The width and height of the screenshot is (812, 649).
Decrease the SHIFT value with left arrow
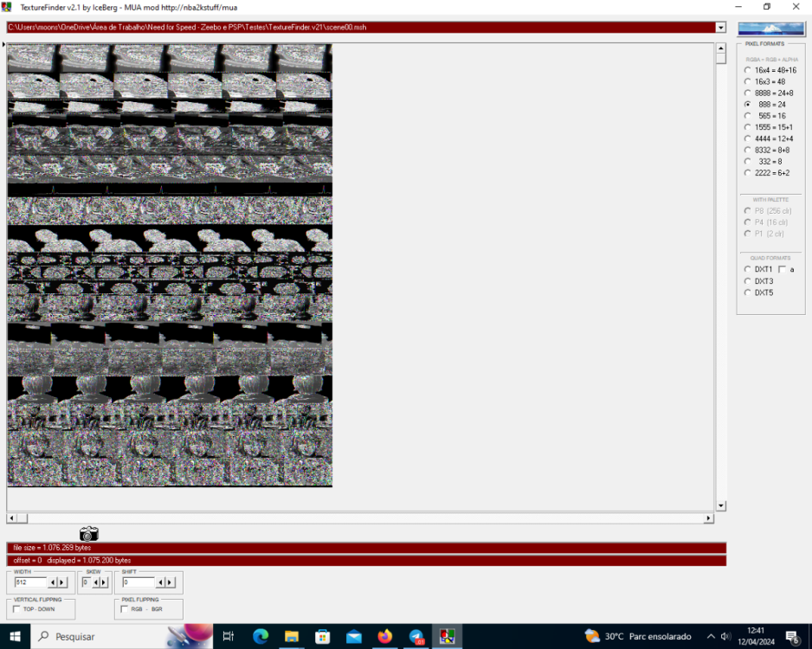coord(159,582)
